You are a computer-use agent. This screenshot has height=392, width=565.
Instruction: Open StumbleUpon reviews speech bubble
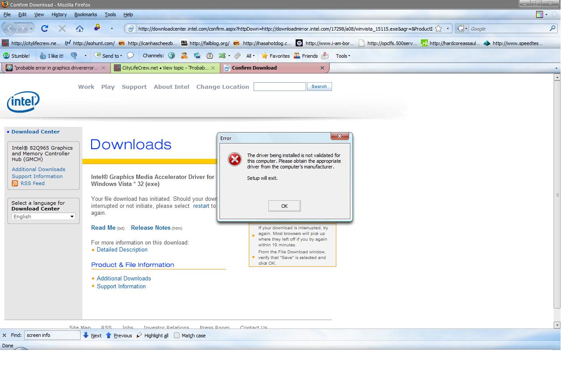(130, 56)
